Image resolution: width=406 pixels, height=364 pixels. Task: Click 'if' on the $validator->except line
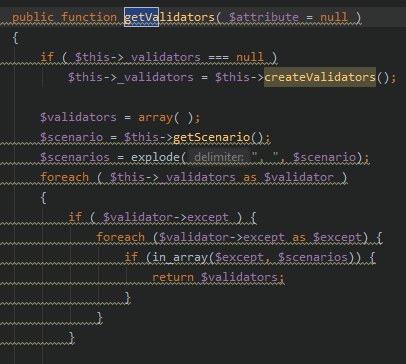coord(75,217)
